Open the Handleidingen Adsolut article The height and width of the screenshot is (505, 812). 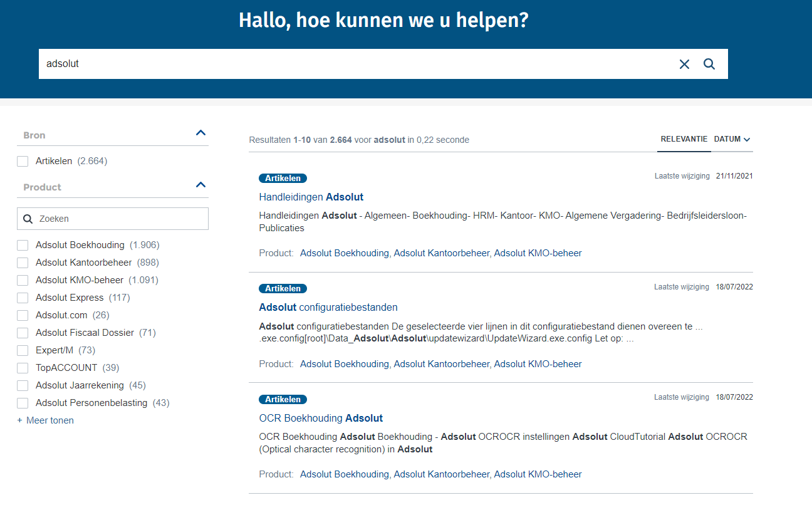(311, 197)
